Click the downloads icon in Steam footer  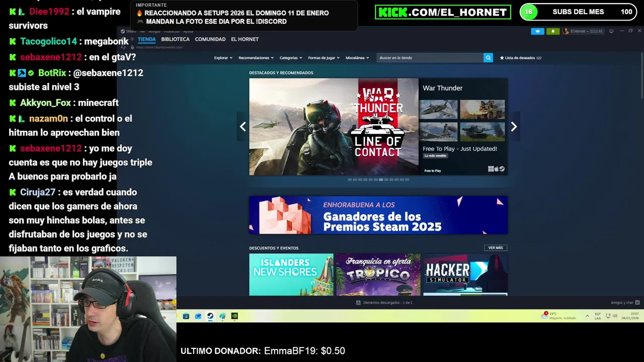tap(358, 303)
